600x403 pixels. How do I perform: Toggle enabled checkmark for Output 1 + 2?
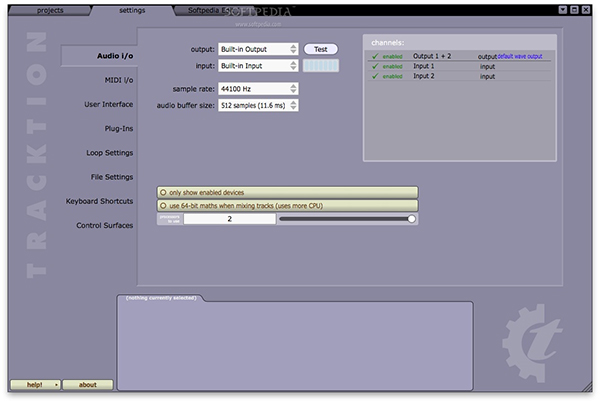(375, 56)
